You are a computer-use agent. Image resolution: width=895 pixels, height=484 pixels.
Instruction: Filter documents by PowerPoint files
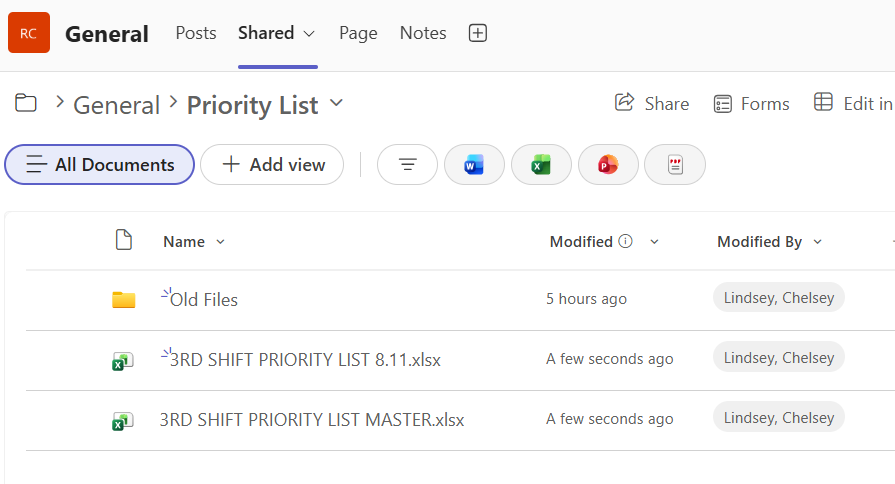608,164
